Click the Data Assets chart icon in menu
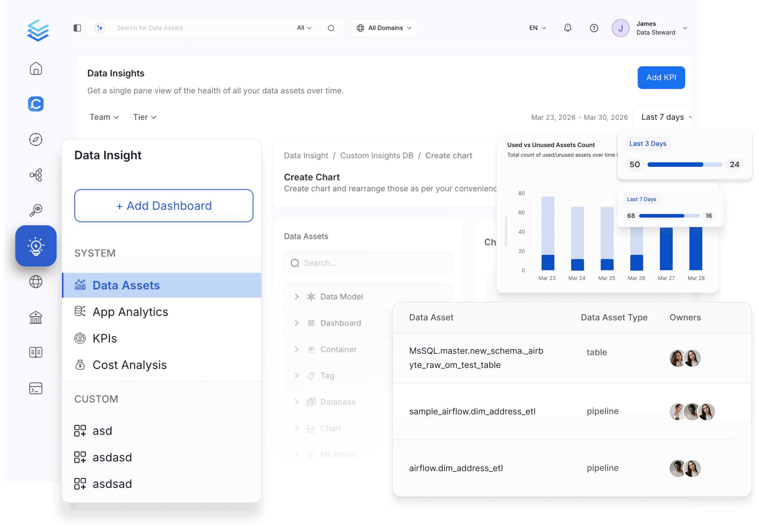Viewport: 759px width, 532px height. pos(80,285)
